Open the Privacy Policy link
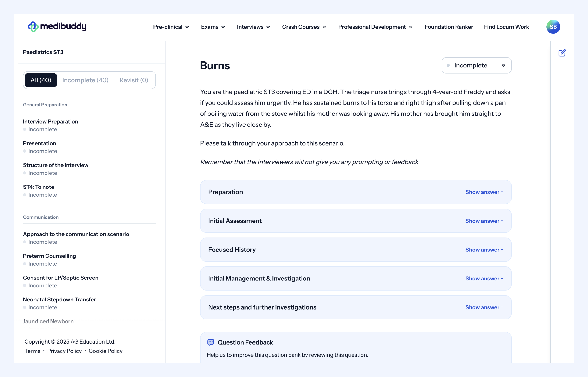 pos(64,351)
